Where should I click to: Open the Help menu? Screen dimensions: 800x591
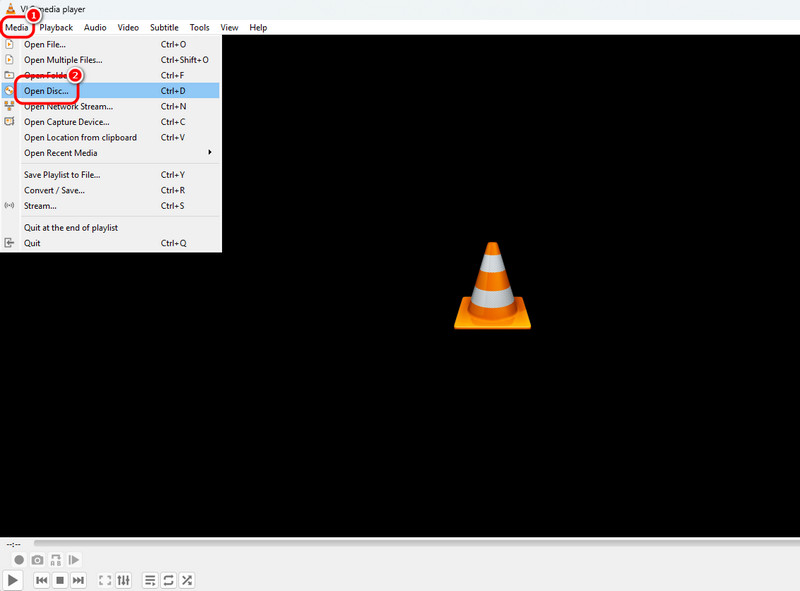pos(258,28)
